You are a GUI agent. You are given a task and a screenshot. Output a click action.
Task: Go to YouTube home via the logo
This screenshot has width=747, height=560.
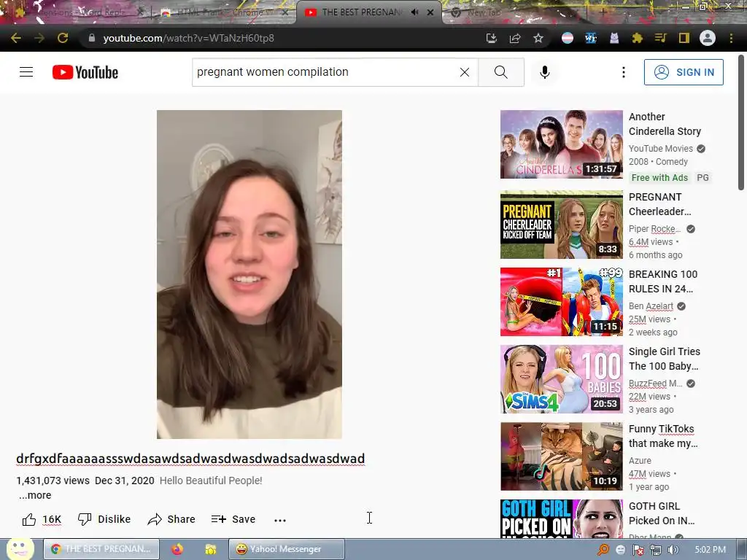click(x=85, y=72)
